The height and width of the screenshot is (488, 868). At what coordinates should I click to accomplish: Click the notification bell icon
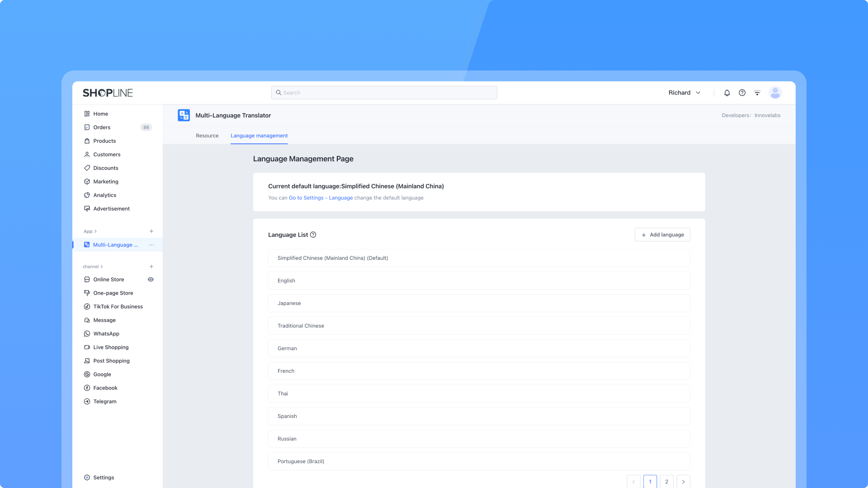[727, 93]
